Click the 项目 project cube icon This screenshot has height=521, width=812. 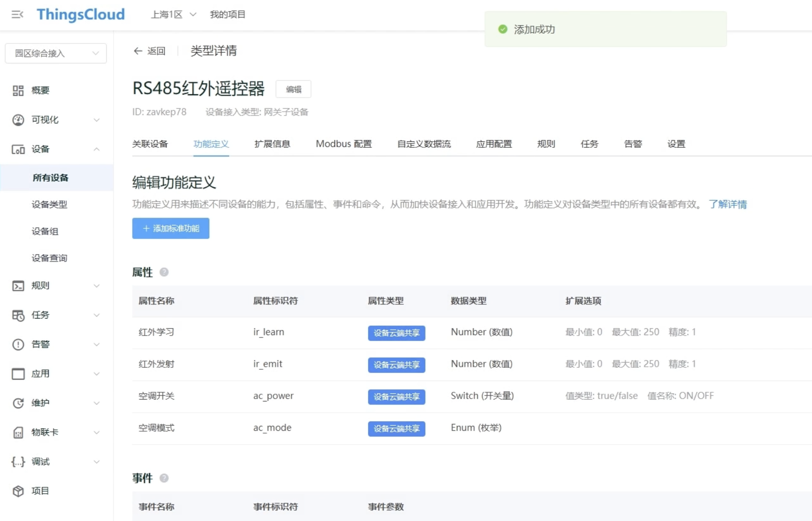[x=18, y=491]
